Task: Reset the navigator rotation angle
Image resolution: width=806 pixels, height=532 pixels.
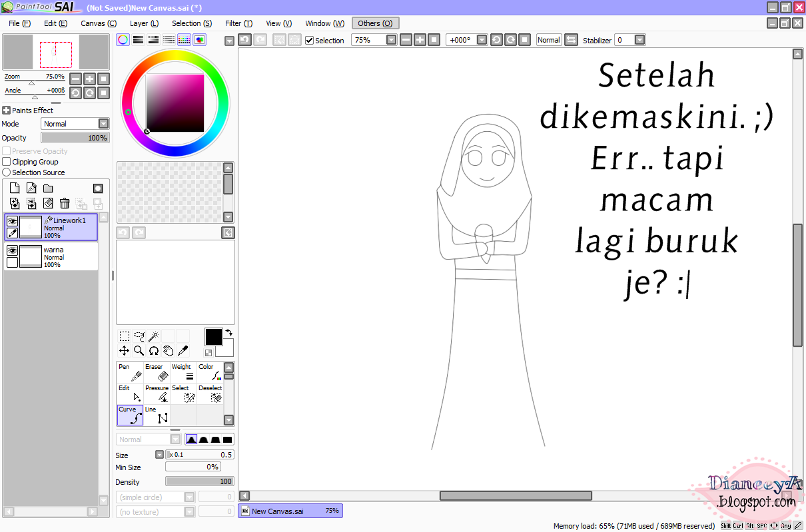Action: [x=103, y=93]
